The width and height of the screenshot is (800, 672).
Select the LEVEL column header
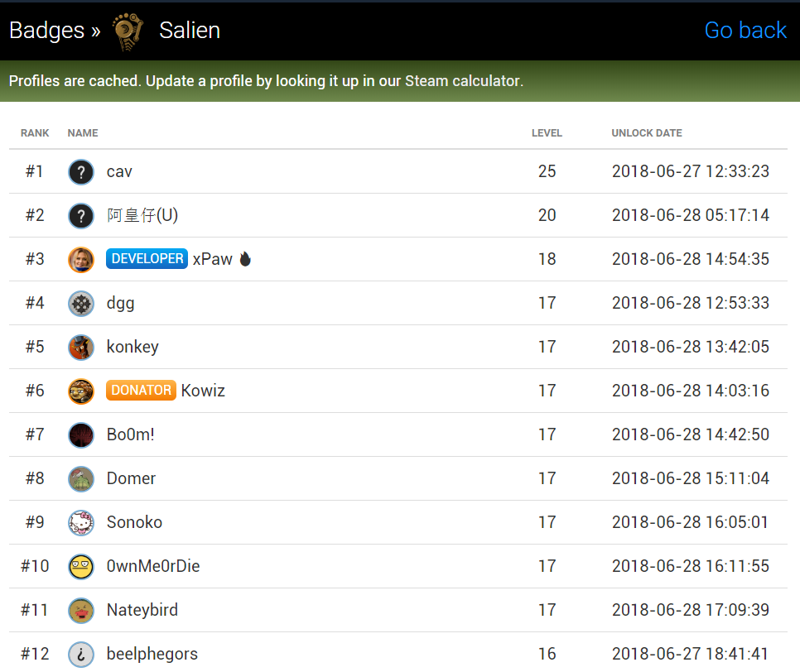pos(547,133)
